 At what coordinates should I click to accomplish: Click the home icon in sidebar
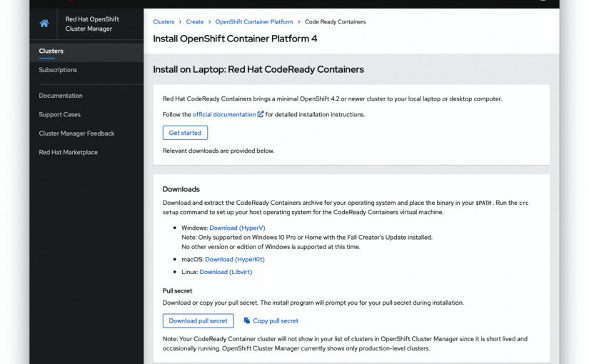point(44,24)
